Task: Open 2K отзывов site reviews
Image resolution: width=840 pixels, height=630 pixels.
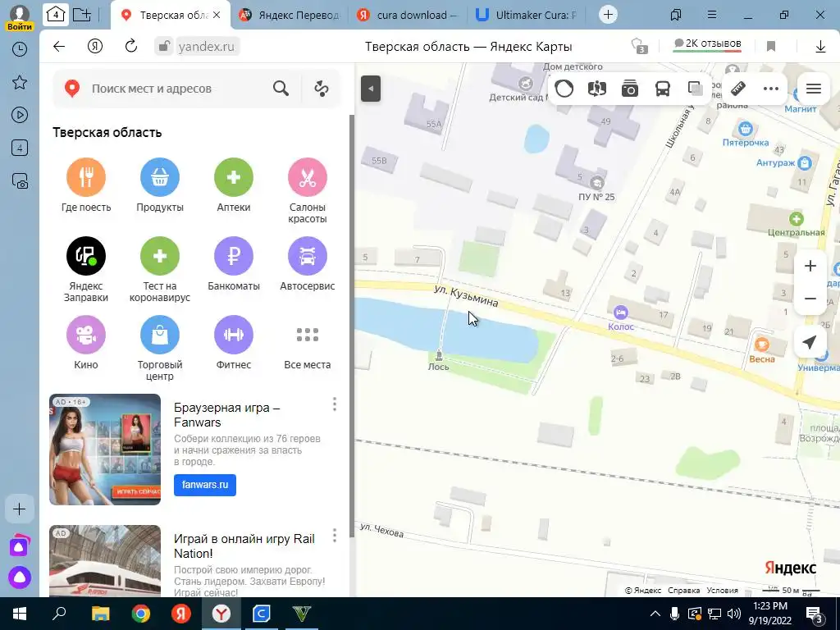Action: 707,44
